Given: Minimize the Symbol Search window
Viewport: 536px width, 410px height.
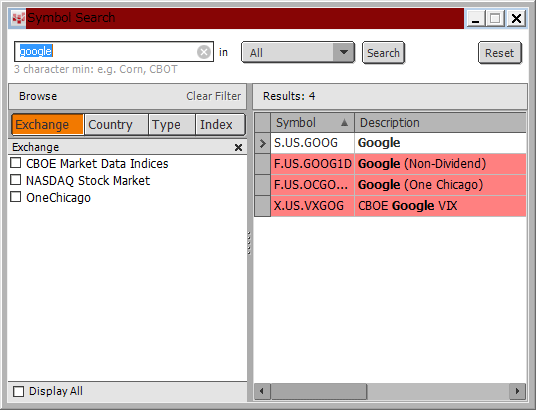Looking at the screenshot, I should coord(475,18).
